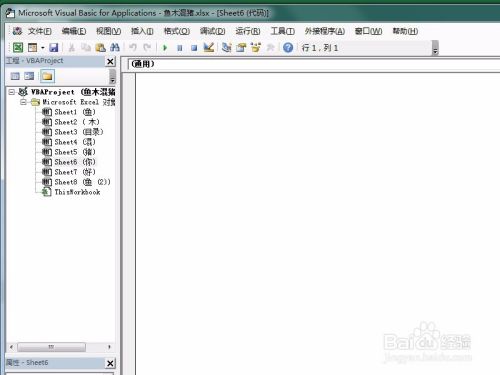This screenshot has height=375, width=500.
Task: Click the project panel toolbar overflow arrow
Action: 112,77
